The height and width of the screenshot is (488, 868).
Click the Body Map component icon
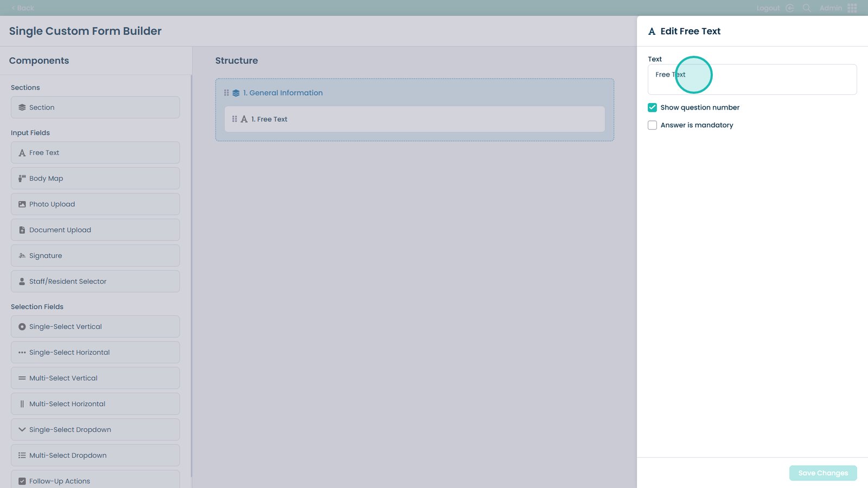[22, 178]
